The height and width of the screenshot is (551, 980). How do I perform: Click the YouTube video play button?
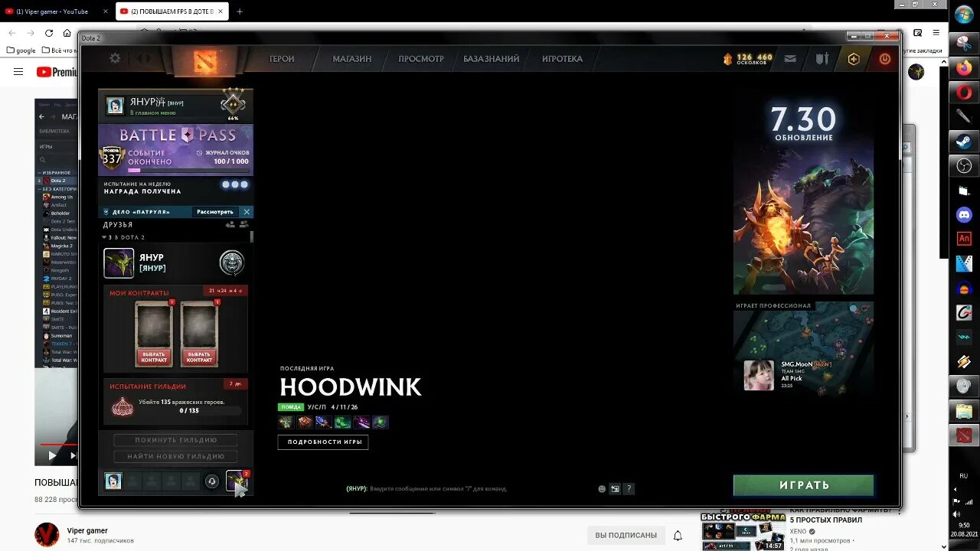52,455
